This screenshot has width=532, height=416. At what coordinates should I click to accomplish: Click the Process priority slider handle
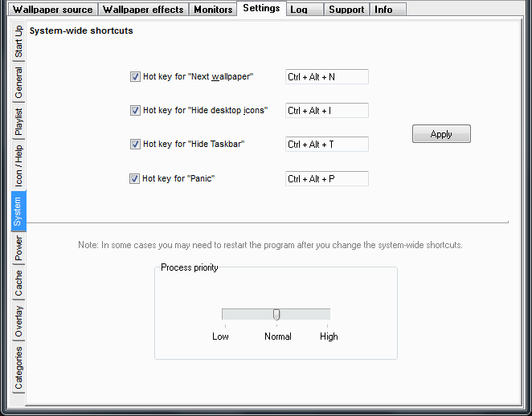(276, 314)
